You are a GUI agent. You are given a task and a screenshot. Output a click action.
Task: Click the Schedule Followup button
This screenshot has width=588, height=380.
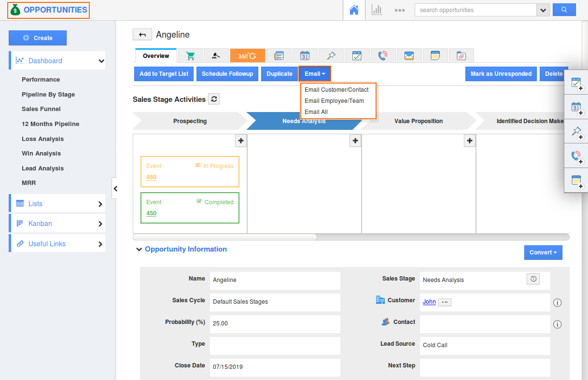[227, 74]
